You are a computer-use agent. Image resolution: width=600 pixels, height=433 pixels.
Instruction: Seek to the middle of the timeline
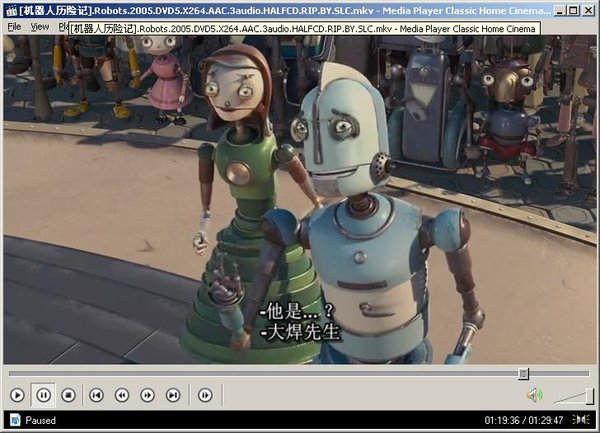coord(299,373)
